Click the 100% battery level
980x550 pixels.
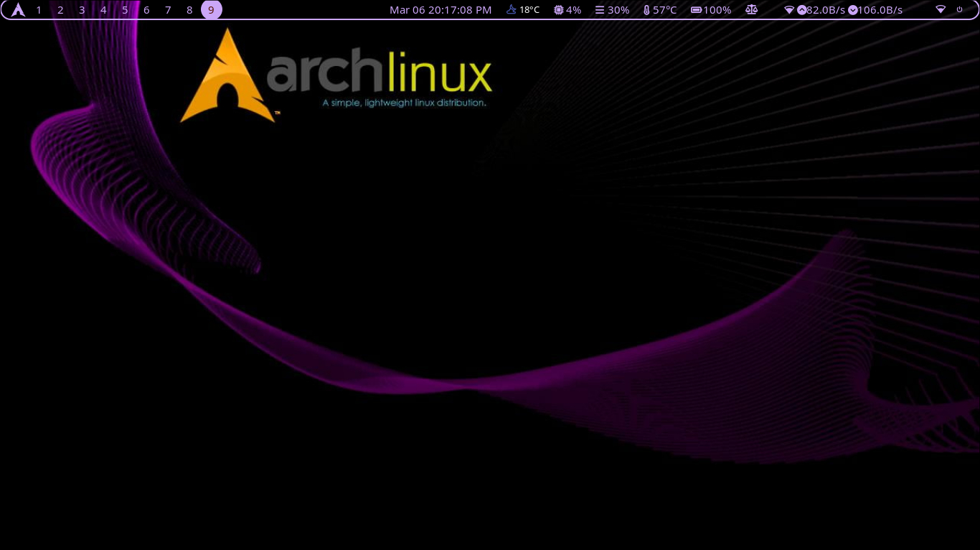tap(717, 10)
